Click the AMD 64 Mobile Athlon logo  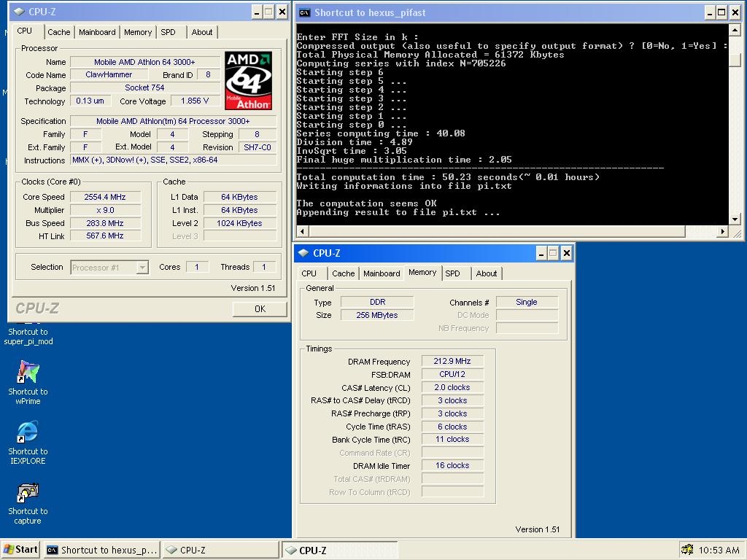(248, 80)
